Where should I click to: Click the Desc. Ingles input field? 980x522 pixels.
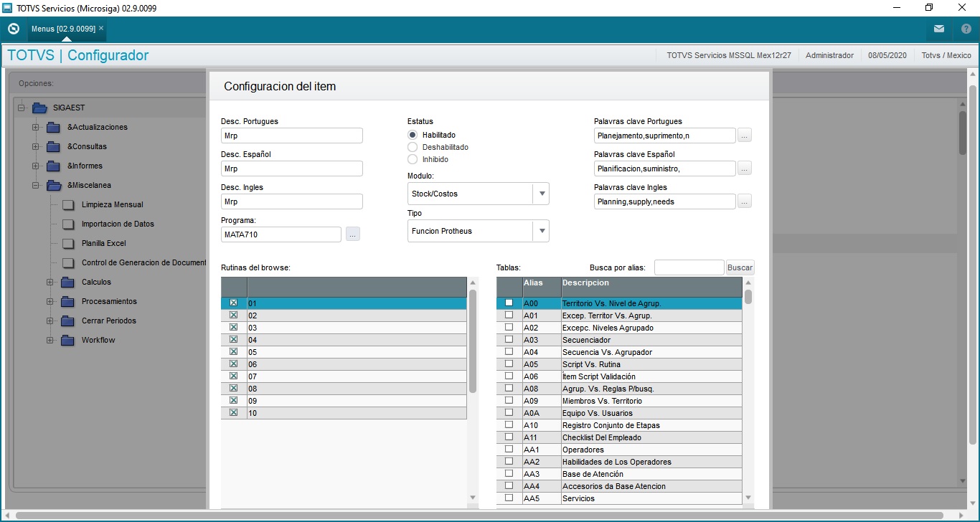(x=292, y=201)
